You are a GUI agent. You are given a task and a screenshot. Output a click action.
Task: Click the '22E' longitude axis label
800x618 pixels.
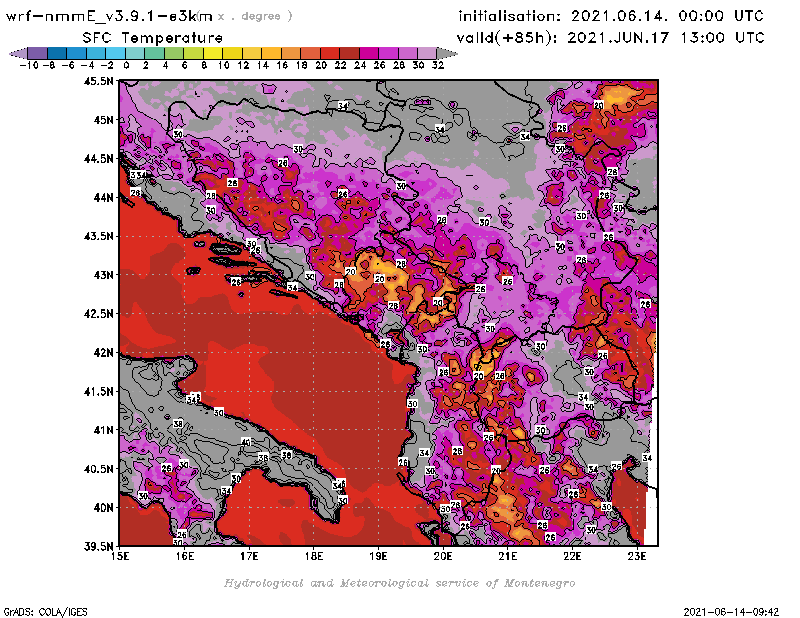572,556
